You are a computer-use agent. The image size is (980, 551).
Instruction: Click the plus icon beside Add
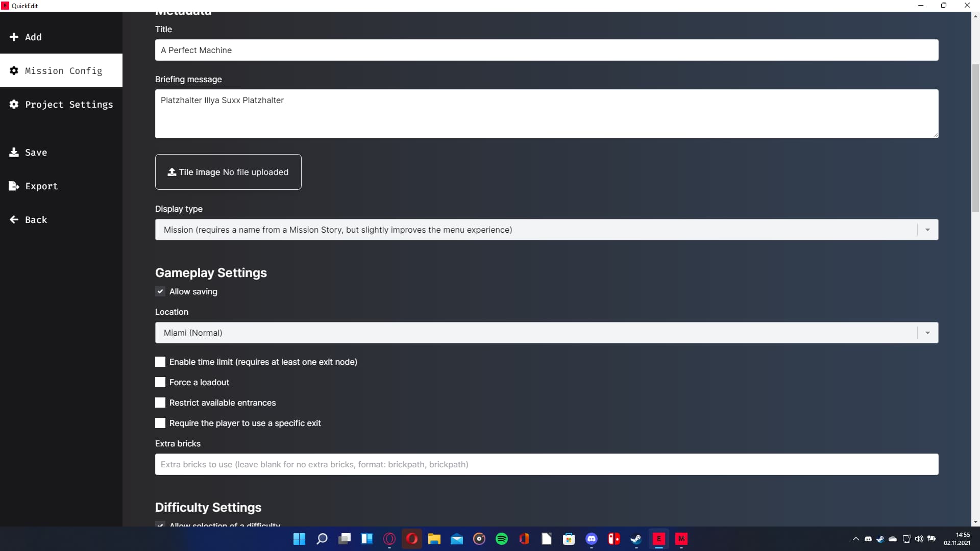coord(14,37)
